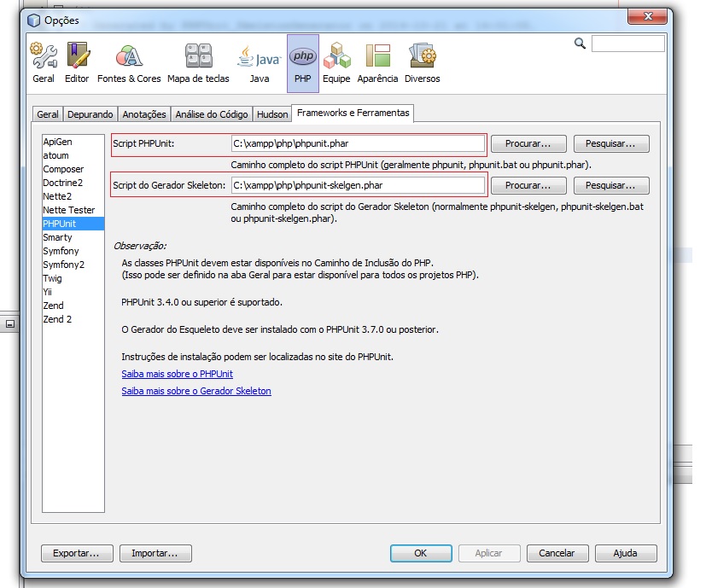Select Symfony in the frameworks list
706x588 pixels.
tap(73, 251)
